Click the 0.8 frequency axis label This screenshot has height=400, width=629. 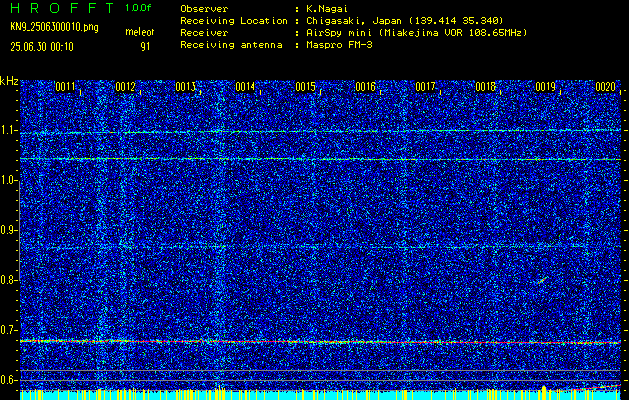coord(8,280)
